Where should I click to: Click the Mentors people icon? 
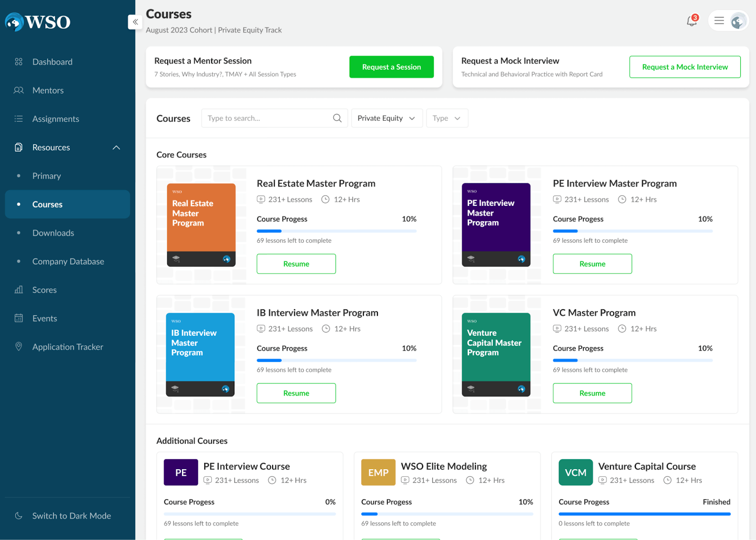point(18,90)
